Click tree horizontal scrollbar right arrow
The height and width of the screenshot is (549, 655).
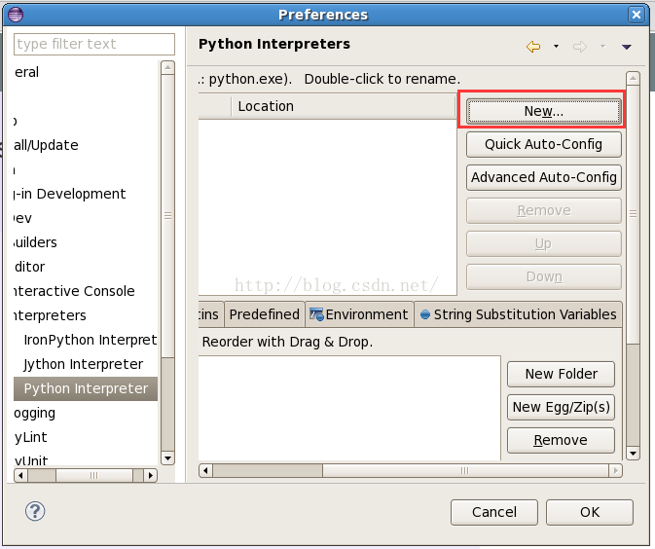pyautogui.click(x=150, y=475)
